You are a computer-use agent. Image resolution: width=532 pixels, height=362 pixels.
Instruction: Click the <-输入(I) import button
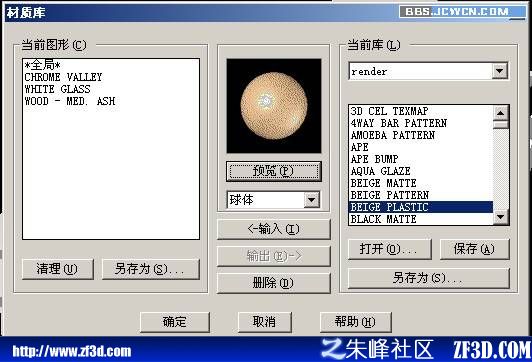(273, 229)
